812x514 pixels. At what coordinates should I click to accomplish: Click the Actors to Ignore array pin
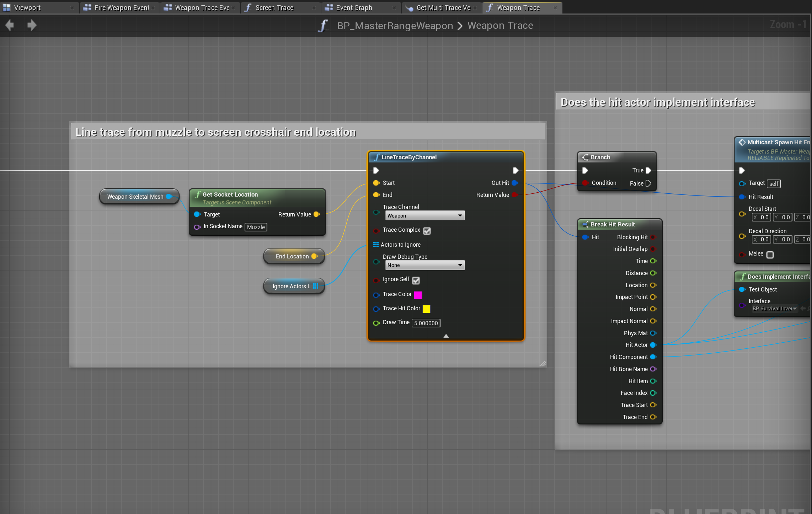(x=376, y=245)
